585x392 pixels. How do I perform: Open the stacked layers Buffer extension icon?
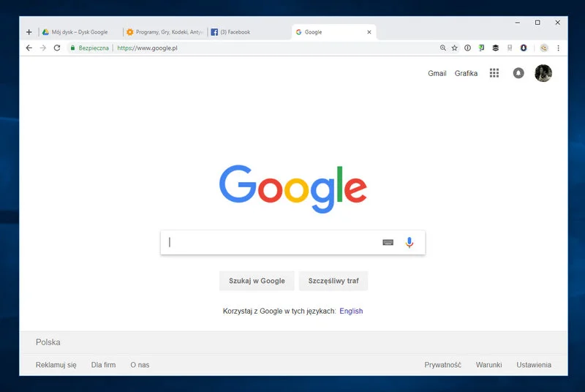click(496, 48)
